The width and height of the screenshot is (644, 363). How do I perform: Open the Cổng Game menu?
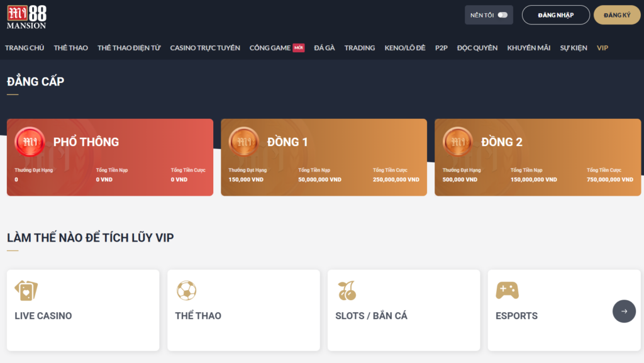[270, 48]
